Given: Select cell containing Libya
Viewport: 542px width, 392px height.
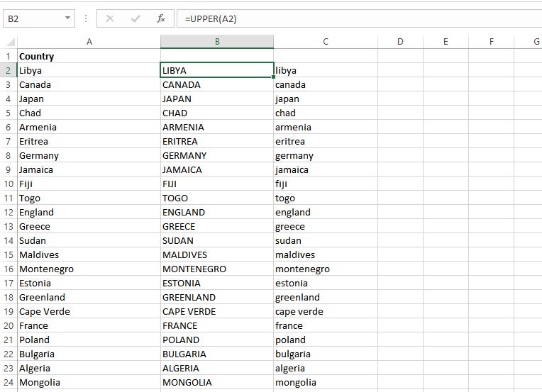Looking at the screenshot, I should click(x=89, y=70).
